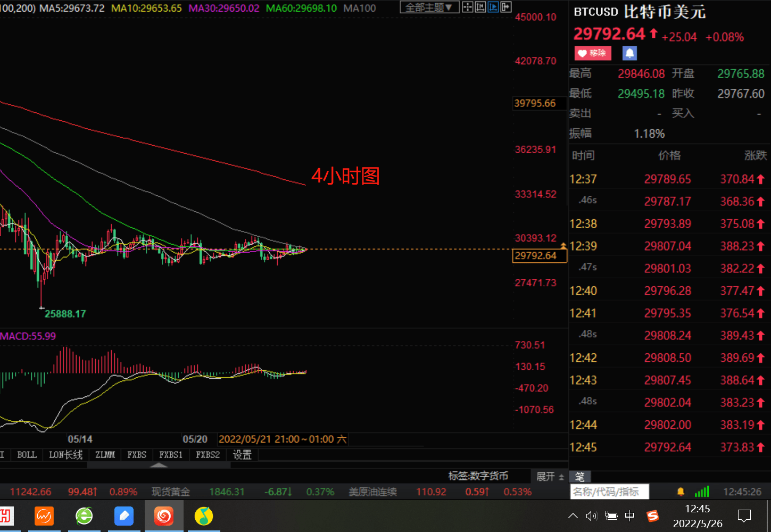
Task: Select the 12:37 tick row
Action: [x=669, y=179]
